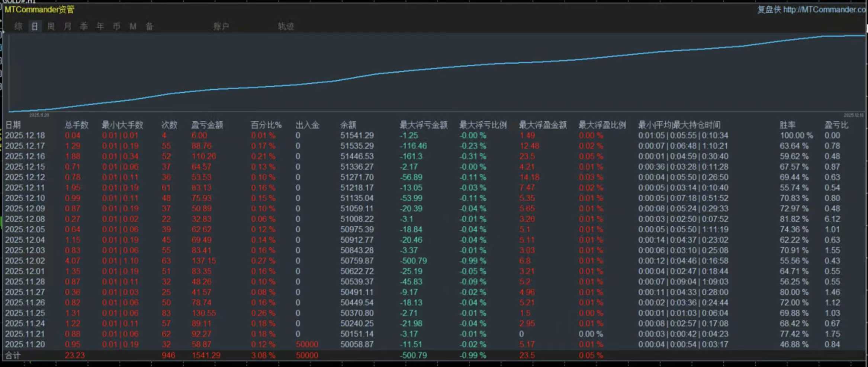Viewport: 868px width, 367px height.
Task: Click the 最大浮盈金额 column header
Action: tap(543, 125)
